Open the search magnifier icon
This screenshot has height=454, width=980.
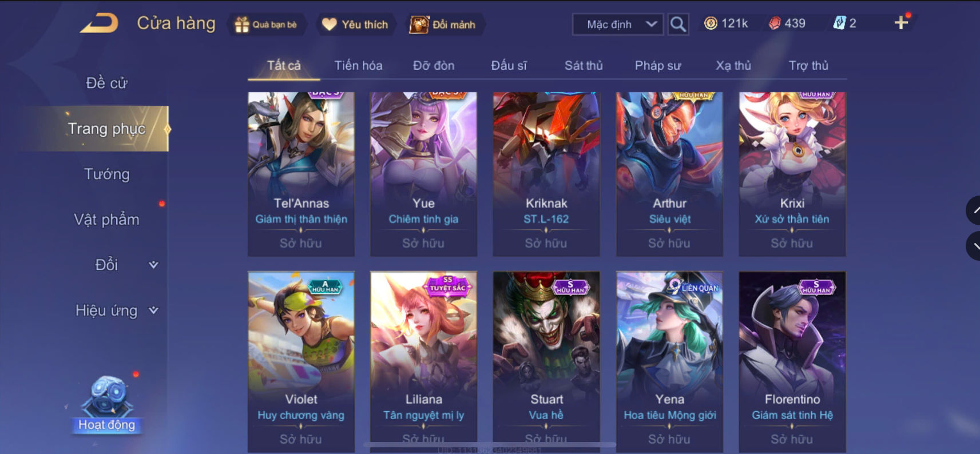678,24
